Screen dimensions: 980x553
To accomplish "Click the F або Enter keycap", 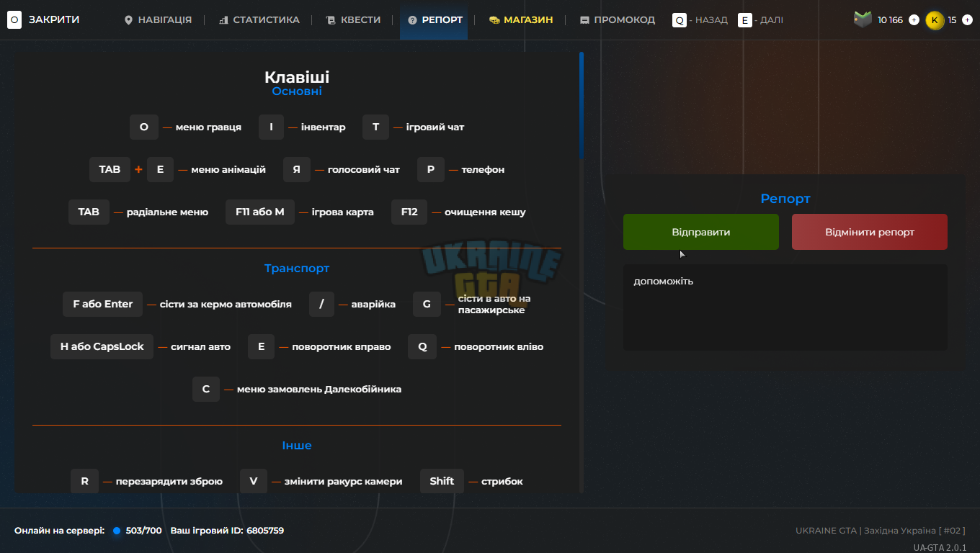I will (x=103, y=304).
